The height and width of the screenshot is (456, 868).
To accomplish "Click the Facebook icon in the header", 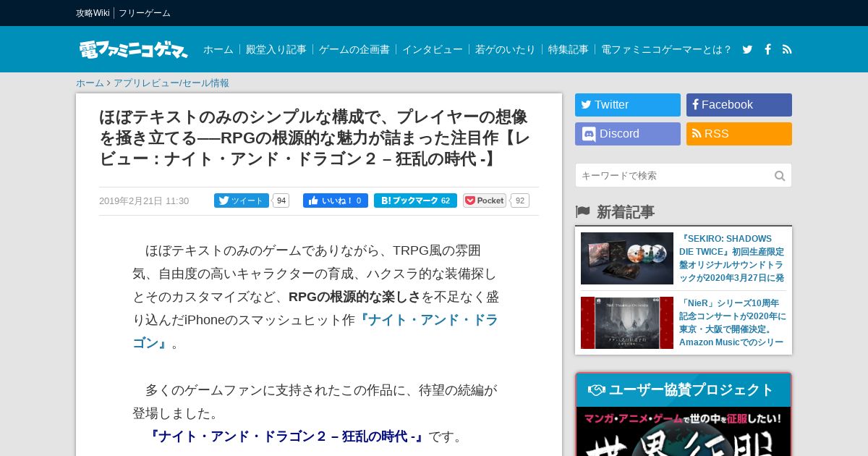I will [x=767, y=49].
